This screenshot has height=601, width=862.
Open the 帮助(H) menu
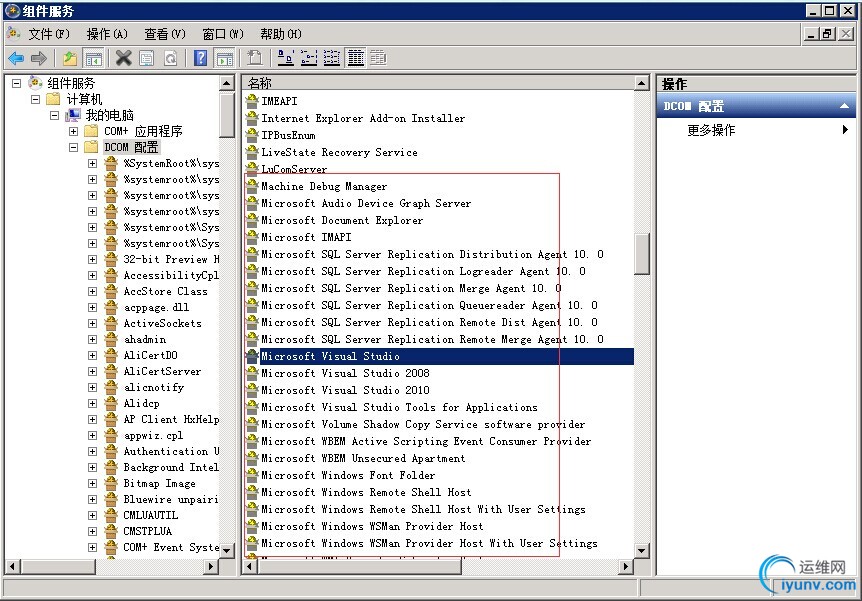280,34
